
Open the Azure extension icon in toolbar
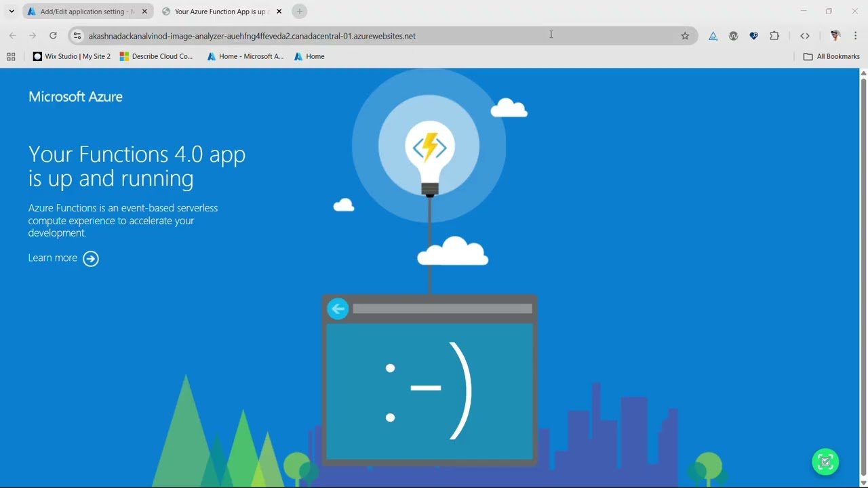[713, 36]
